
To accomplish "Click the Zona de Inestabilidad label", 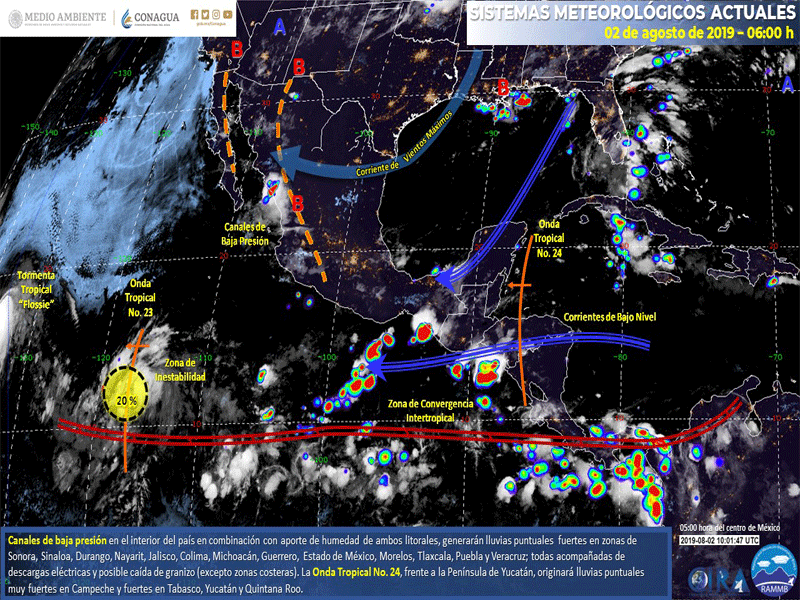I will (x=180, y=369).
